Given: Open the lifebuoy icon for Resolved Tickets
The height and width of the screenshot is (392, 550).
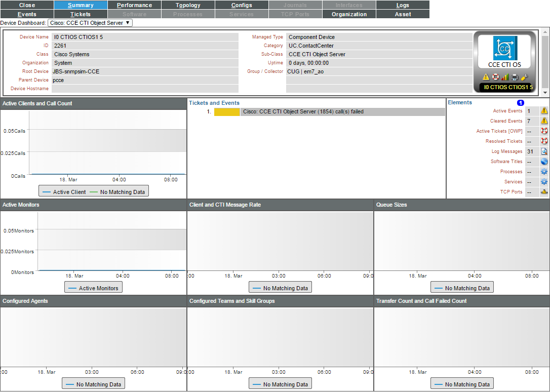Looking at the screenshot, I should (x=544, y=141).
